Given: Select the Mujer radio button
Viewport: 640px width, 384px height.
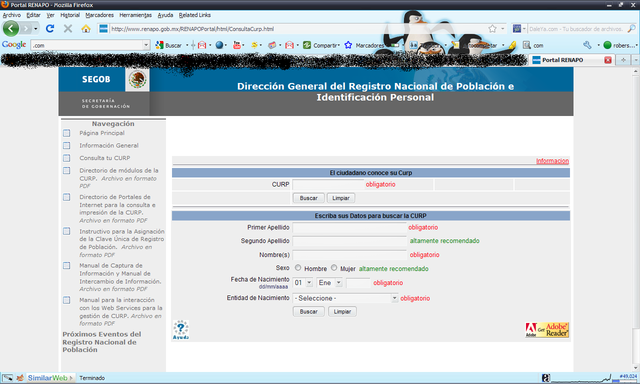Looking at the screenshot, I should [334, 268].
